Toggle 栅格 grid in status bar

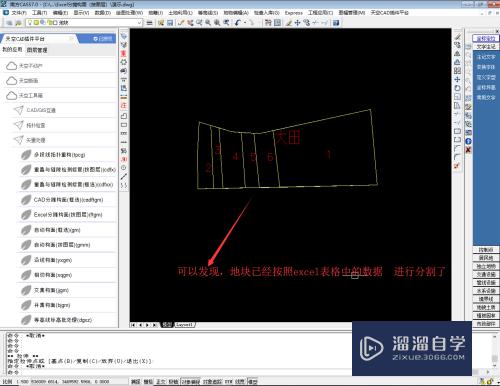coord(148,382)
